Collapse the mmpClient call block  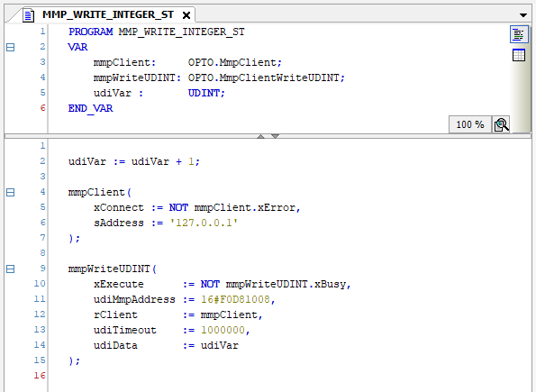pos(11,193)
